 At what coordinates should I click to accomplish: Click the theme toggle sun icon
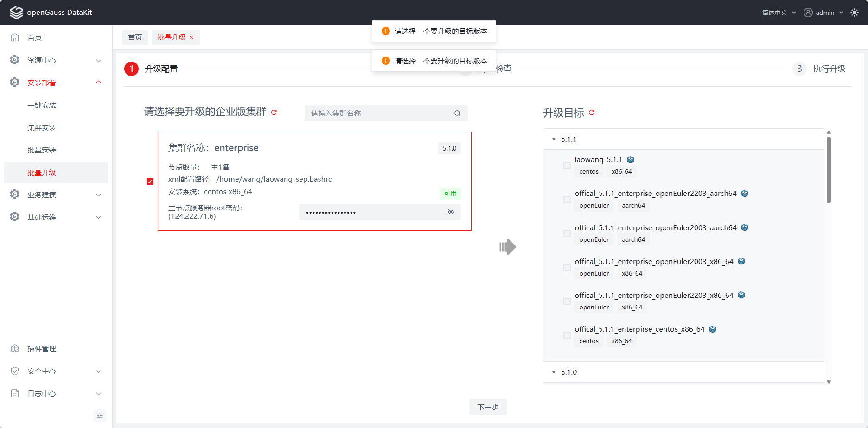point(854,13)
